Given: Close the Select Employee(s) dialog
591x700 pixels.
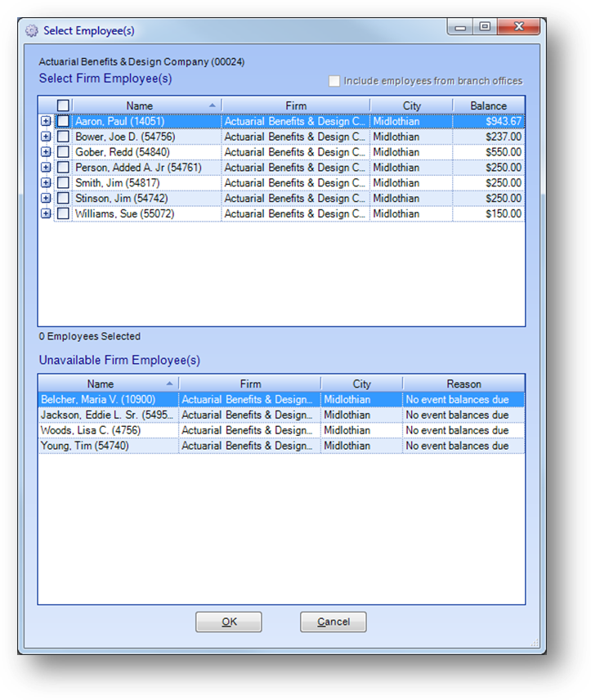Looking at the screenshot, I should point(518,27).
